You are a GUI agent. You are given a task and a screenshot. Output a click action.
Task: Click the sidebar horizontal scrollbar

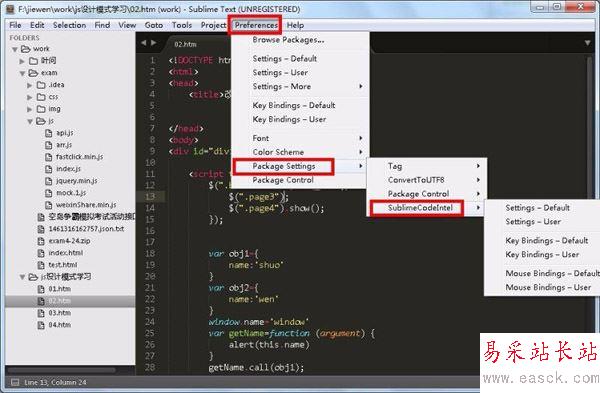tap(61, 370)
